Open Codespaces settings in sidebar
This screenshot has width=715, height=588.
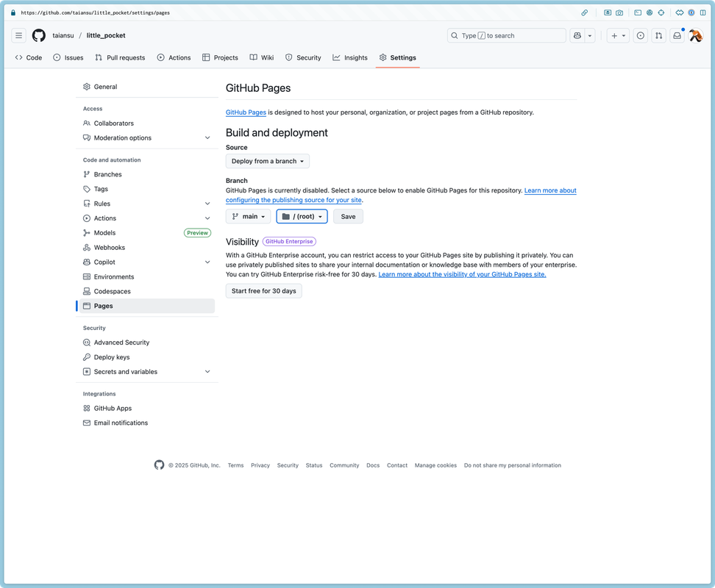click(147, 292)
